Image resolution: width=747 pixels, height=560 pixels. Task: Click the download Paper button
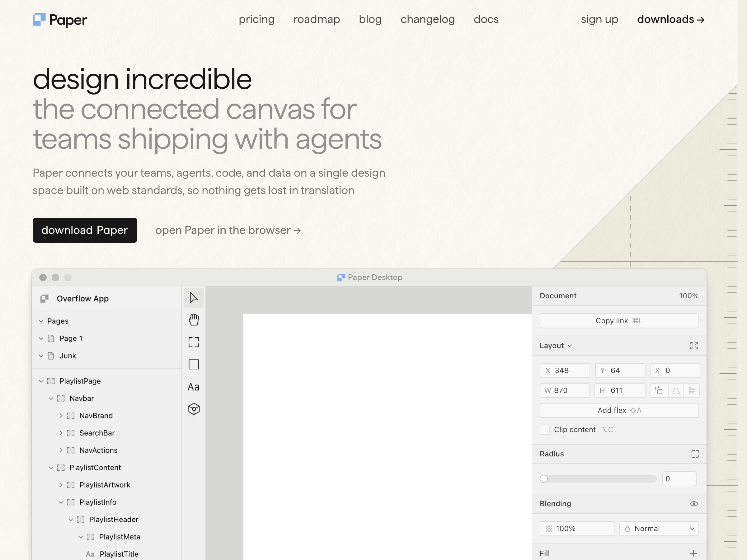pos(85,230)
